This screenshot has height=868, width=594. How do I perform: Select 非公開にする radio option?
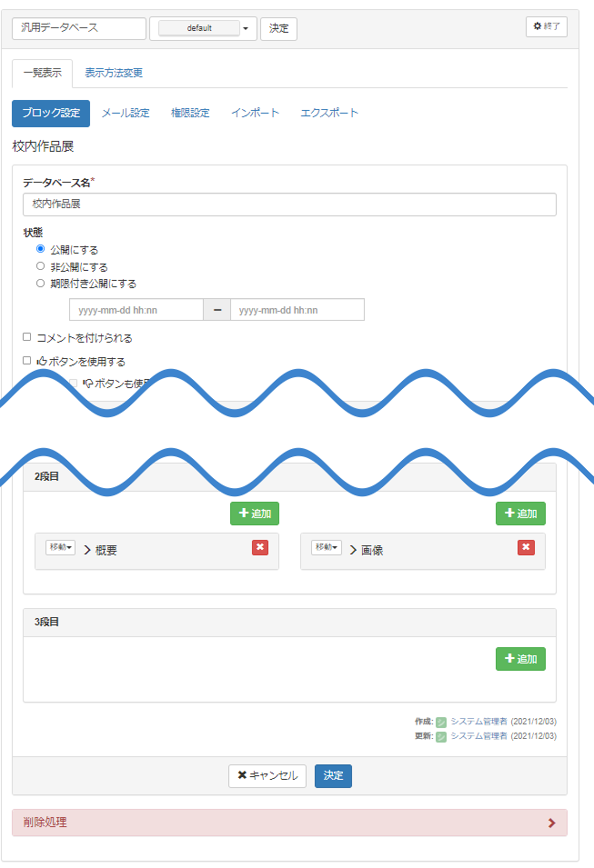pyautogui.click(x=40, y=266)
